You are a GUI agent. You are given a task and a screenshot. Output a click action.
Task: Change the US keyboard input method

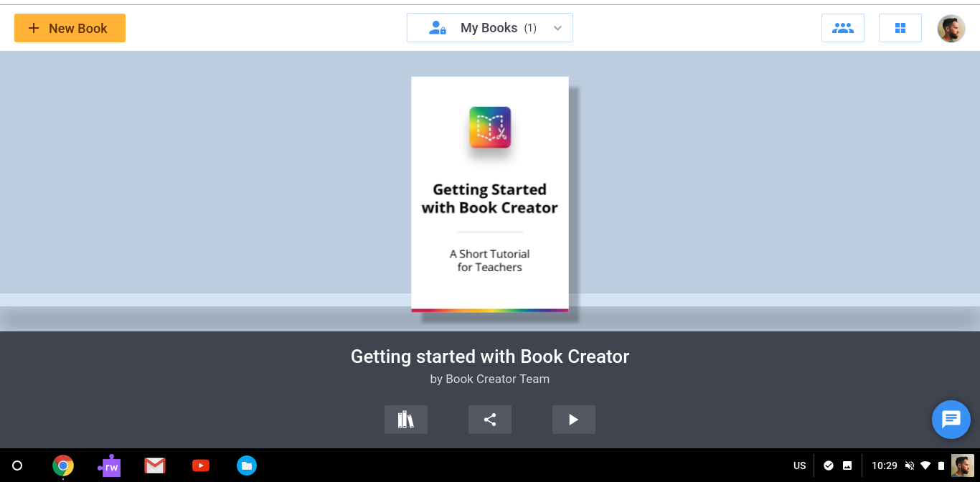click(x=800, y=466)
